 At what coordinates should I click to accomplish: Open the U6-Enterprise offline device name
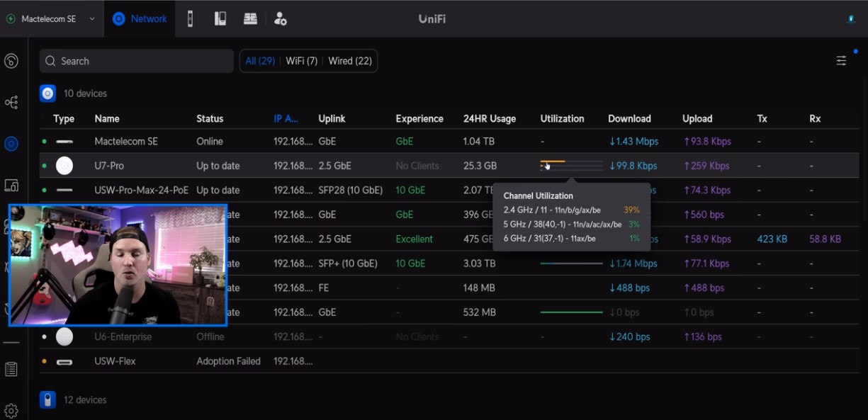pyautogui.click(x=123, y=337)
